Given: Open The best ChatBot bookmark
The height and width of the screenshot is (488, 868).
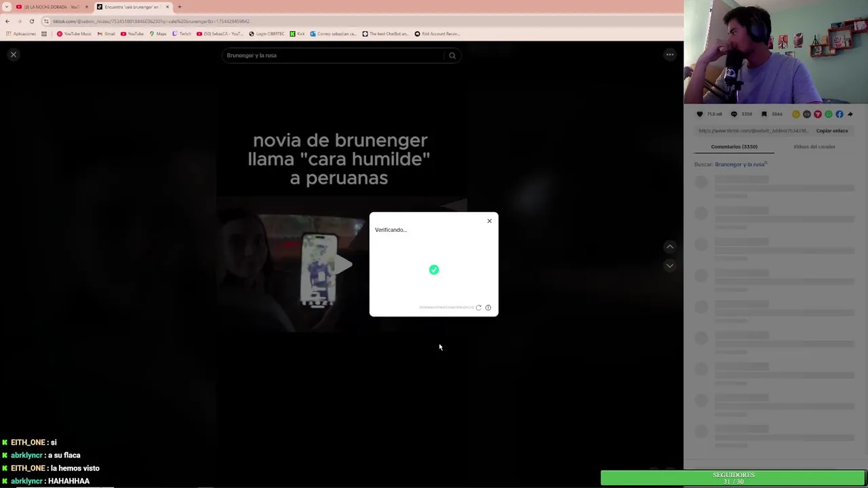Looking at the screenshot, I should [385, 34].
